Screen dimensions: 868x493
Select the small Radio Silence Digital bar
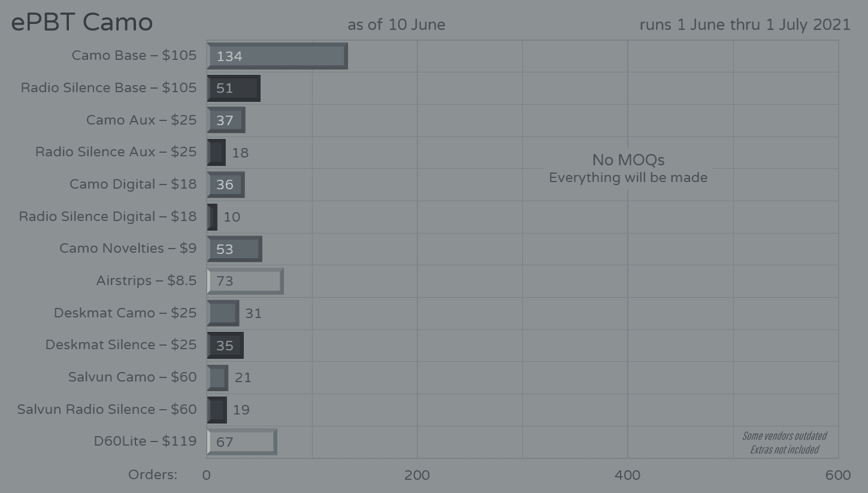pyautogui.click(x=212, y=217)
